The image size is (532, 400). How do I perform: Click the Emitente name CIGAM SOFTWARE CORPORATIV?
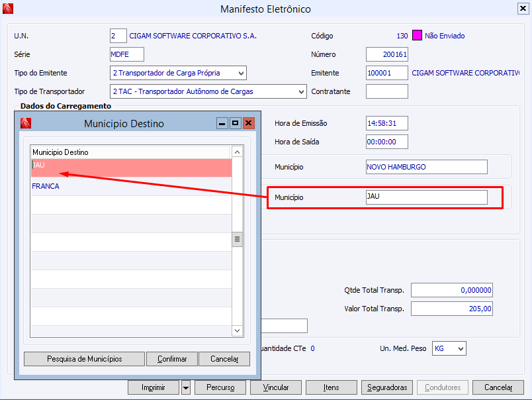[465, 73]
